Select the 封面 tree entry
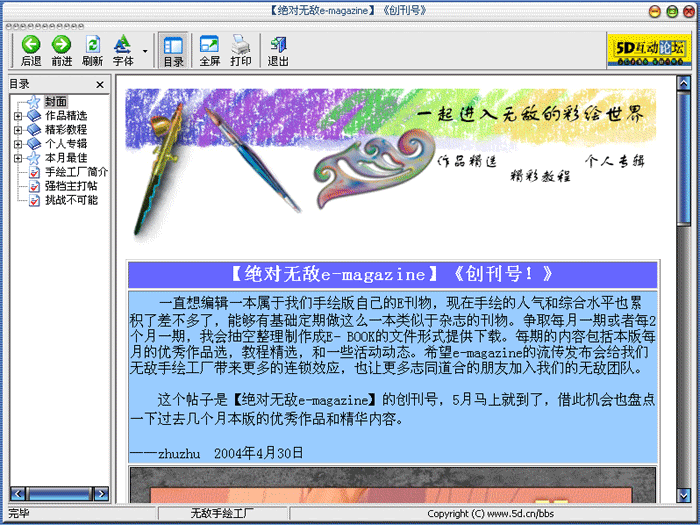Image resolution: width=700 pixels, height=525 pixels. point(56,102)
